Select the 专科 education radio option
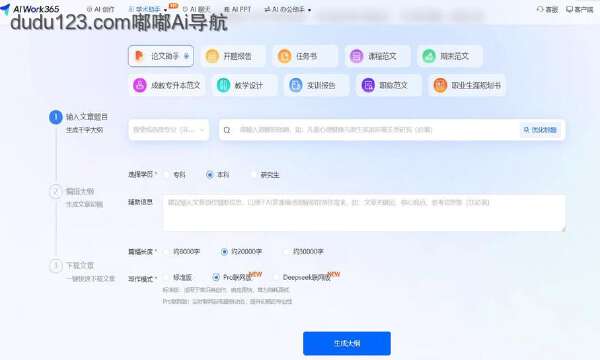The height and width of the screenshot is (360, 600). tap(166, 175)
